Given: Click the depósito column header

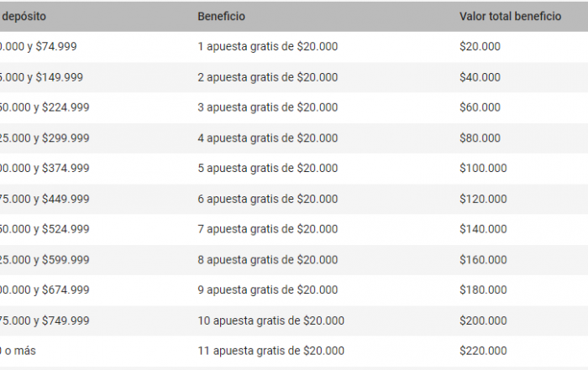Looking at the screenshot, I should pos(24,17).
